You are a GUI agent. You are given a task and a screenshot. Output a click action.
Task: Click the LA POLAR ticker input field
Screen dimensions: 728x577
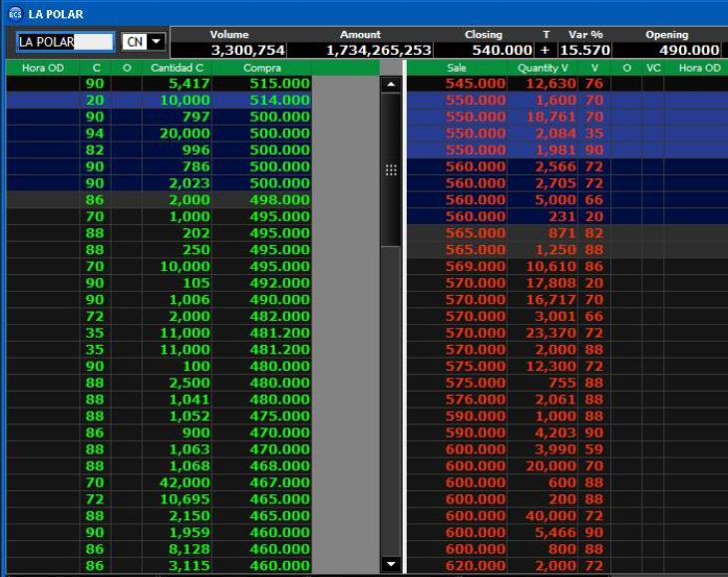(x=65, y=42)
